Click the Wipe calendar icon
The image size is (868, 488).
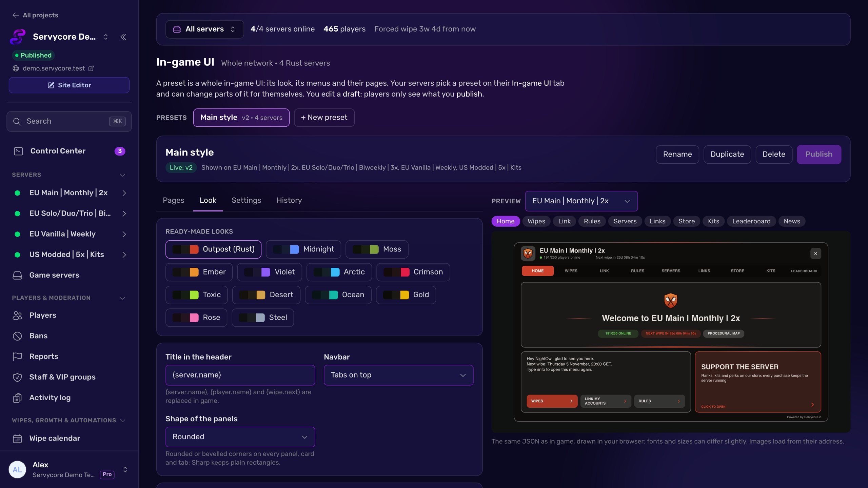[17, 439]
